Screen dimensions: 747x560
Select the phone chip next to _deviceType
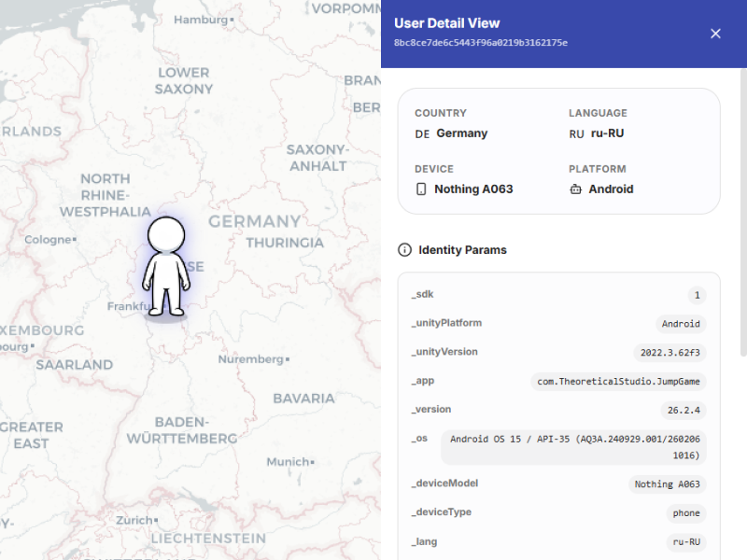click(686, 512)
